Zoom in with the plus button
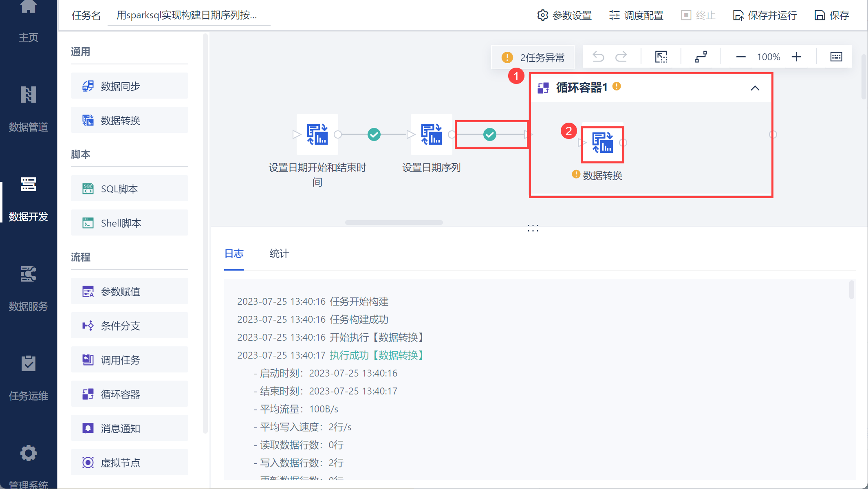Image resolution: width=868 pixels, height=489 pixels. click(x=796, y=57)
